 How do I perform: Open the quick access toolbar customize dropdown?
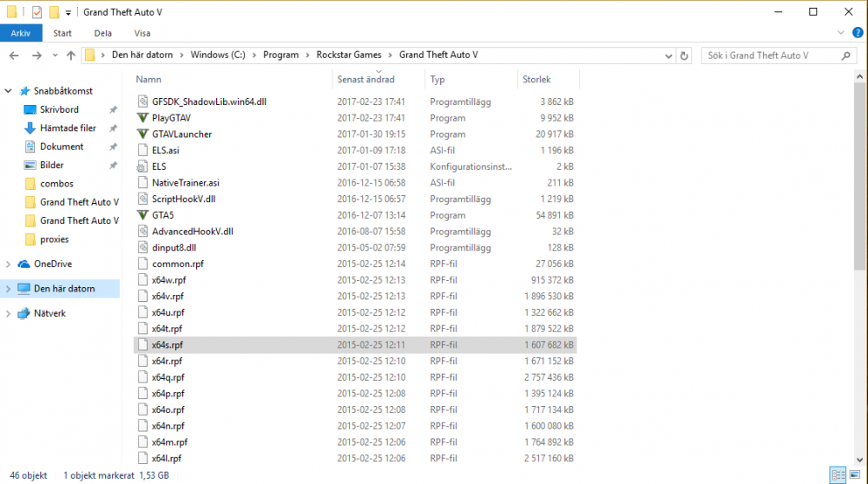coord(68,12)
